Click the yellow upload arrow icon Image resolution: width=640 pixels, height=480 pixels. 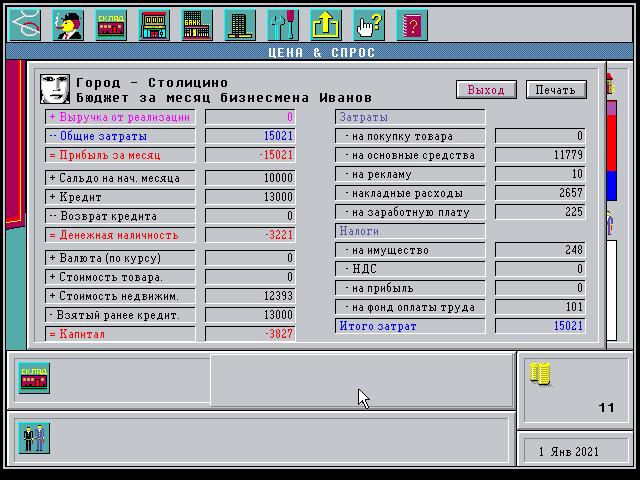(x=326, y=25)
